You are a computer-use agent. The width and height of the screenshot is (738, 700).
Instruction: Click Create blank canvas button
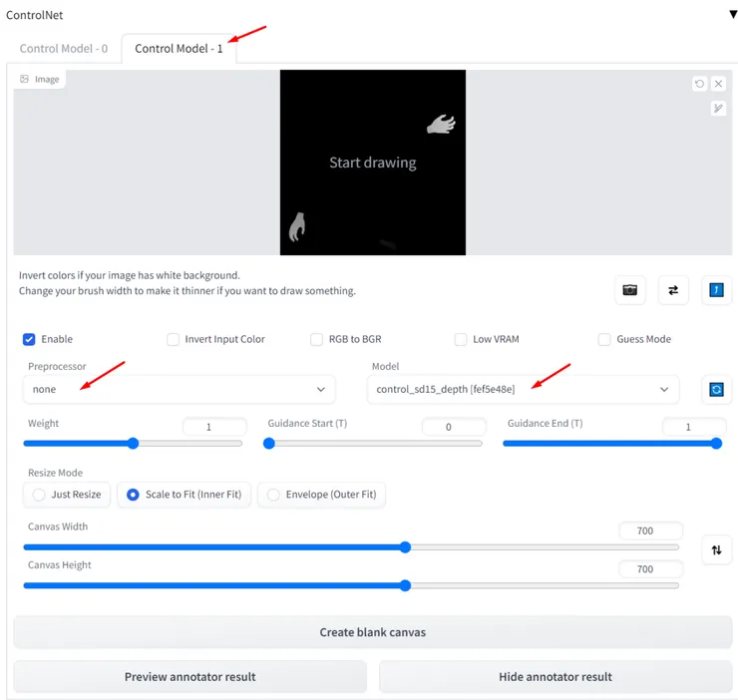pos(372,632)
